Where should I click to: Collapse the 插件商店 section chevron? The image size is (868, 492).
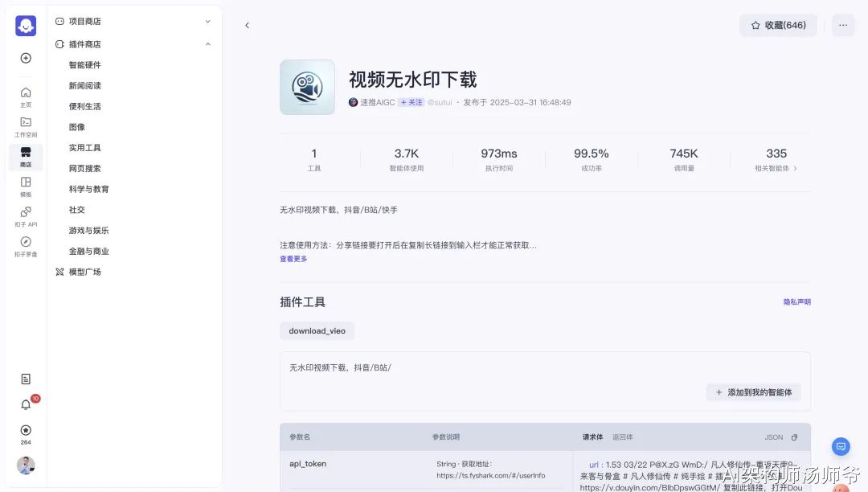[x=207, y=44]
